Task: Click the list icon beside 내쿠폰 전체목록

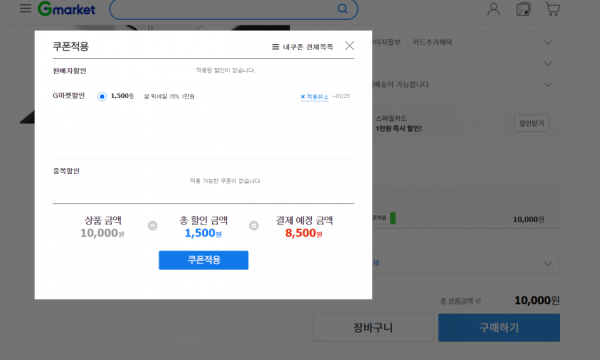Action: [275, 47]
